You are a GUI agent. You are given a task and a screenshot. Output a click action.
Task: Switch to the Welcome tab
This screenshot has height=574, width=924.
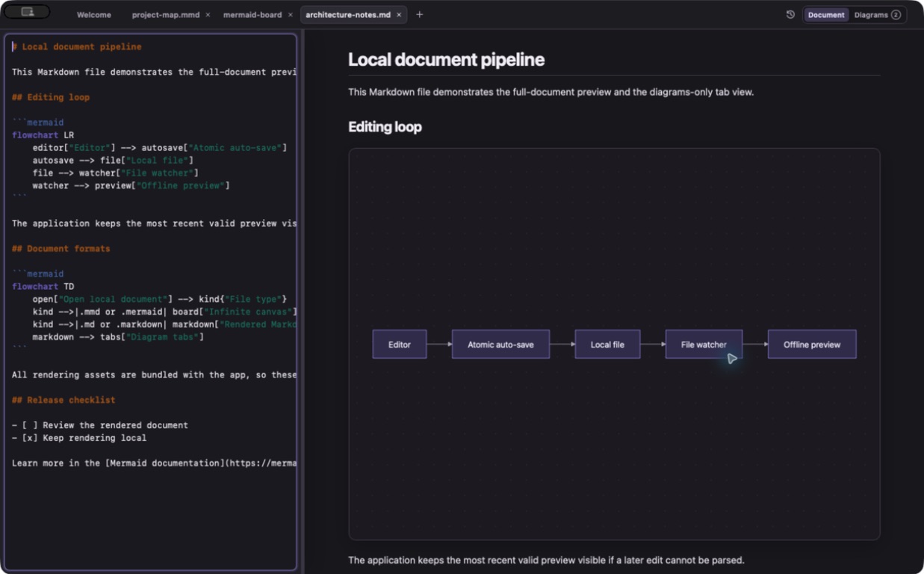pyautogui.click(x=94, y=15)
